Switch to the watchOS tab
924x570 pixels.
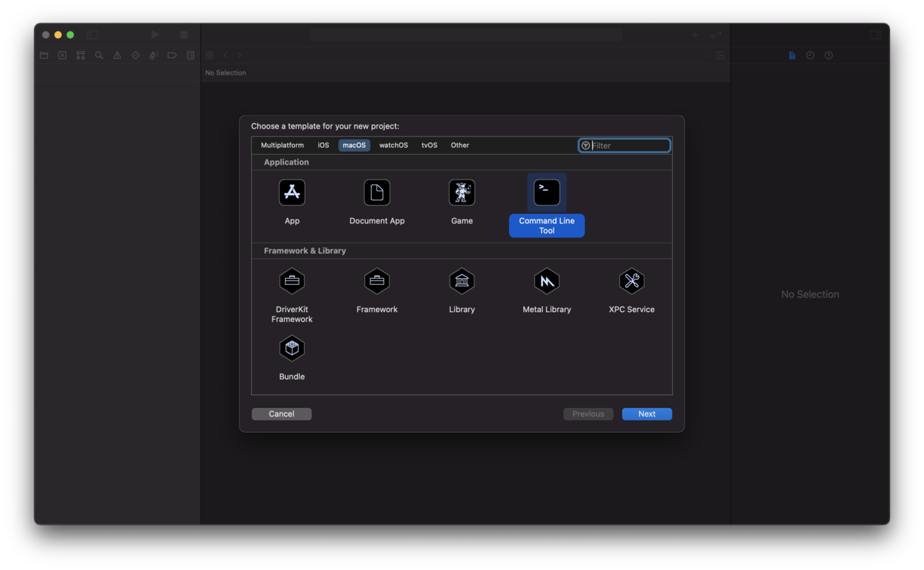tap(393, 145)
